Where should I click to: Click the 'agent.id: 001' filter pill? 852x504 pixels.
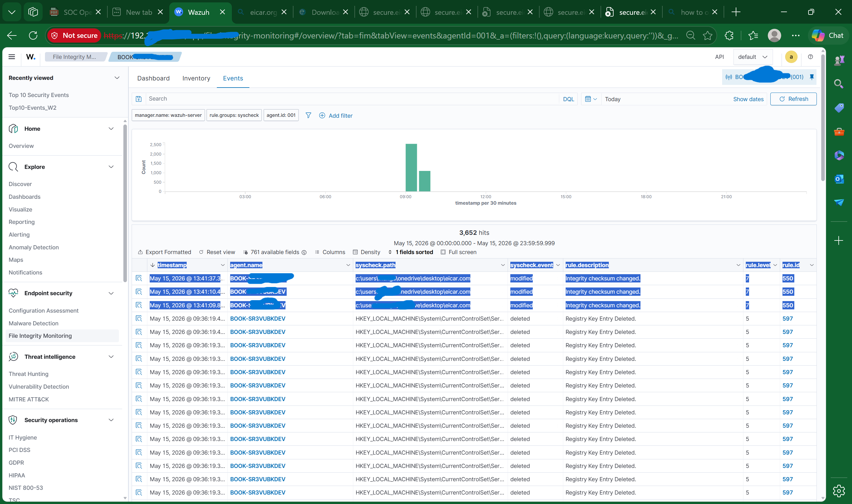click(281, 115)
